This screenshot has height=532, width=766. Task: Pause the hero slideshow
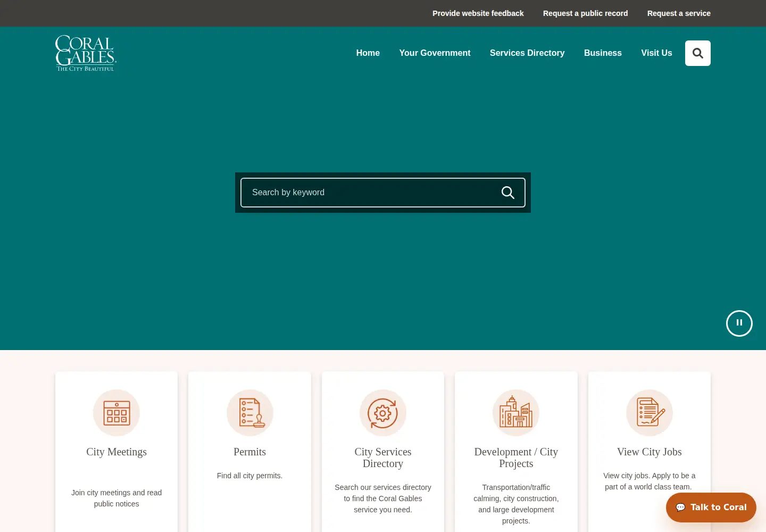coord(739,323)
